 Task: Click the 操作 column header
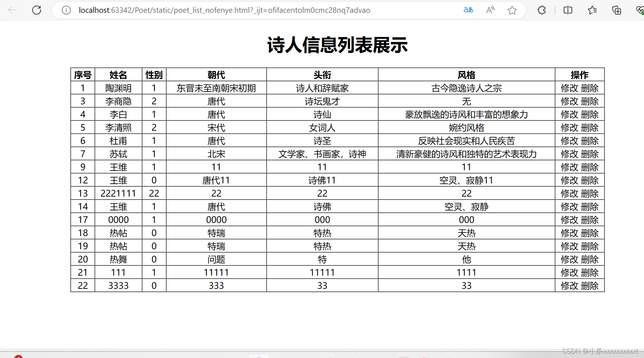click(580, 75)
